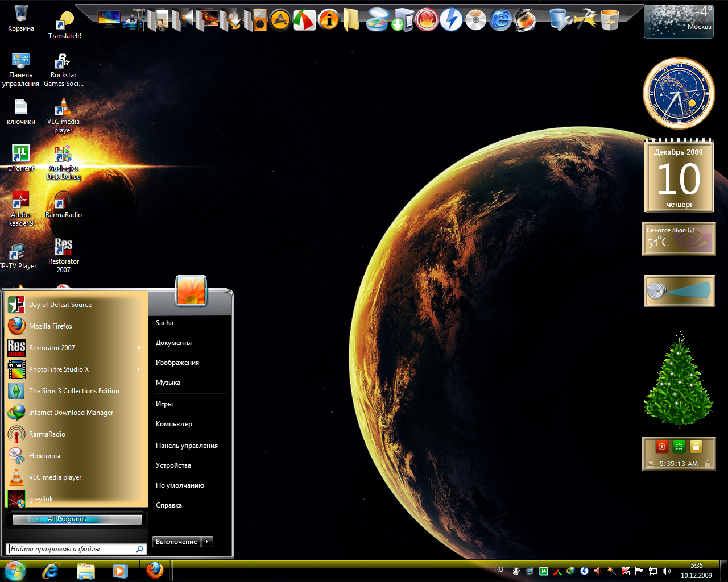Expand the Restorator 2007 submenu arrow
Viewport: 728px width, 582px height.
coord(138,348)
